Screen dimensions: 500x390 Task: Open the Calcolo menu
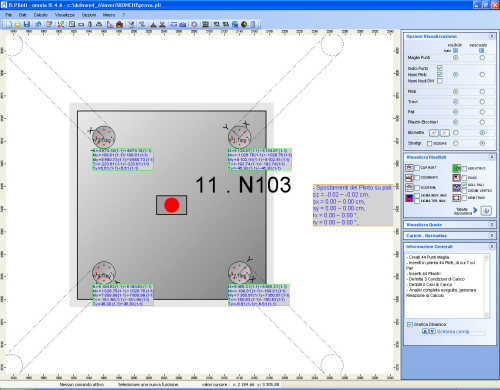[41, 15]
